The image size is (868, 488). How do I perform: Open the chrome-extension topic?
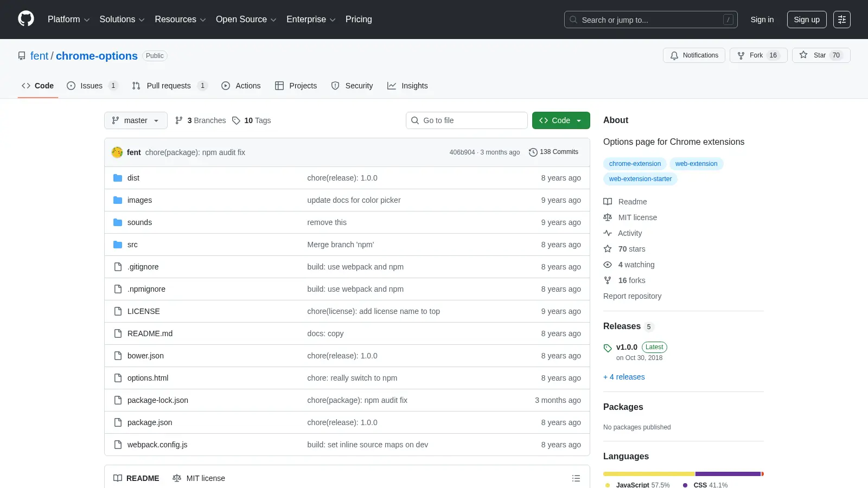click(635, 164)
